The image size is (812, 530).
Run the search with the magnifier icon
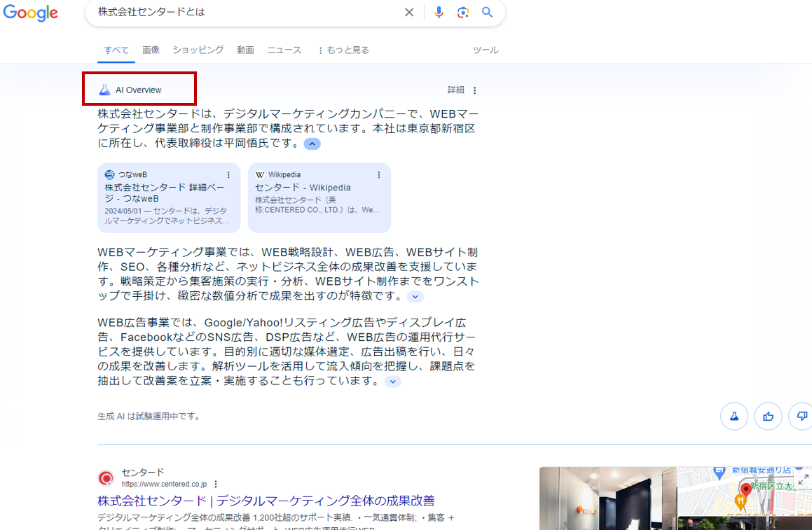click(x=488, y=12)
